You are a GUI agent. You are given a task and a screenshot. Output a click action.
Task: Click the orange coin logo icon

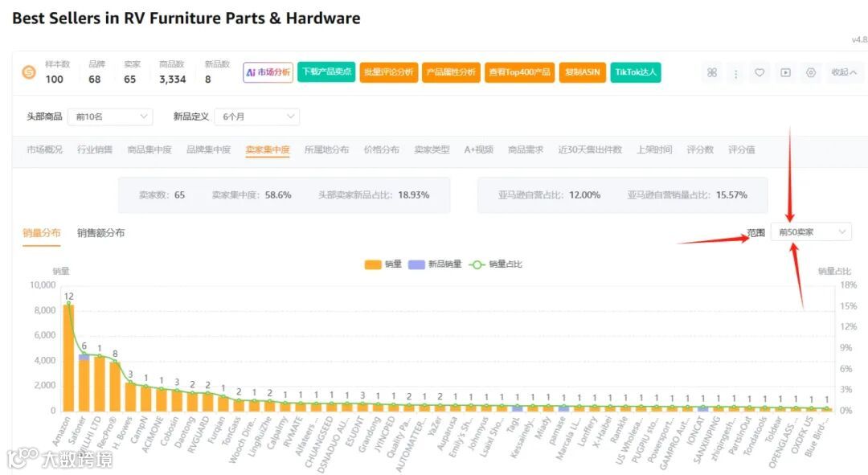29,72
